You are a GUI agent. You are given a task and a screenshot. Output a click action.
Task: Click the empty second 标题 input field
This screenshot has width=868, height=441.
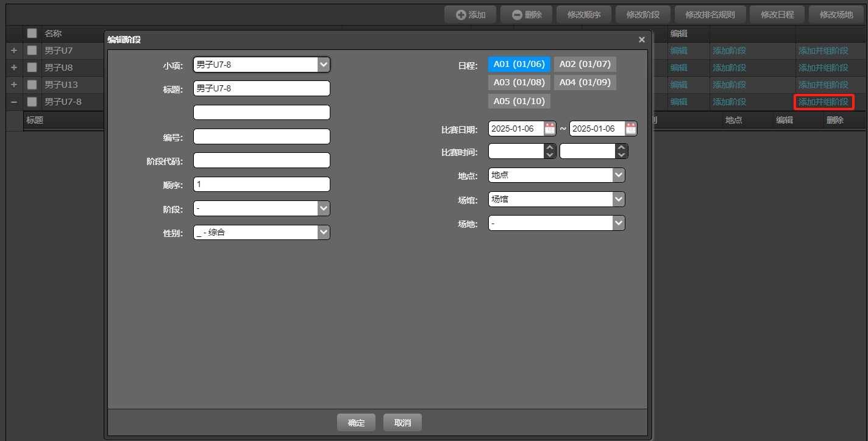[261, 112]
